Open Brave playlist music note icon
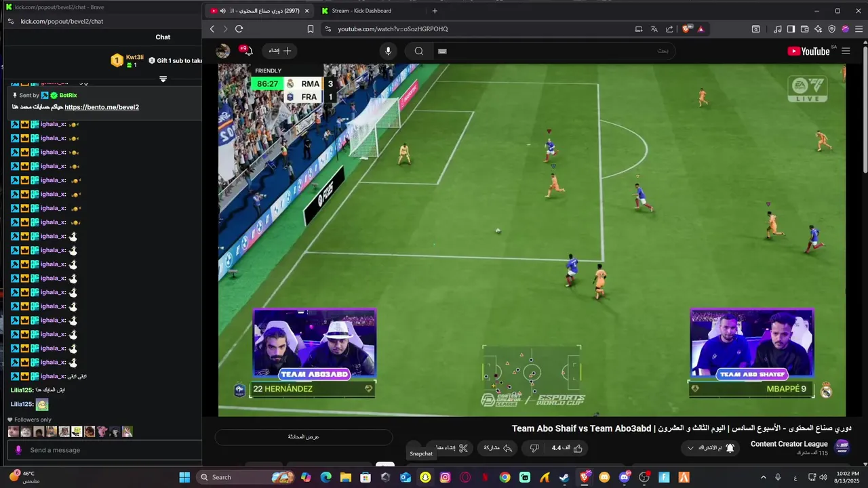Viewport: 868px width, 488px height. (x=778, y=29)
